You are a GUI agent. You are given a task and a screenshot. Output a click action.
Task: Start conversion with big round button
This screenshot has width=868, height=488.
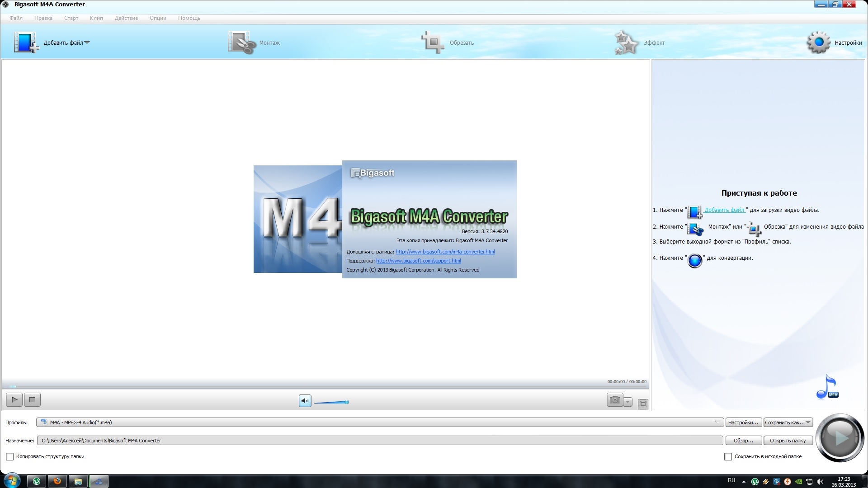(840, 437)
